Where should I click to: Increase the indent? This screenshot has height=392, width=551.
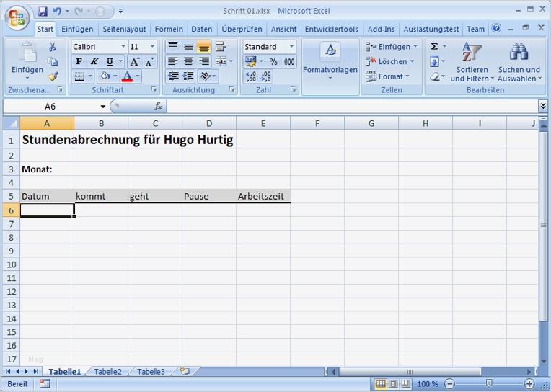(x=189, y=76)
